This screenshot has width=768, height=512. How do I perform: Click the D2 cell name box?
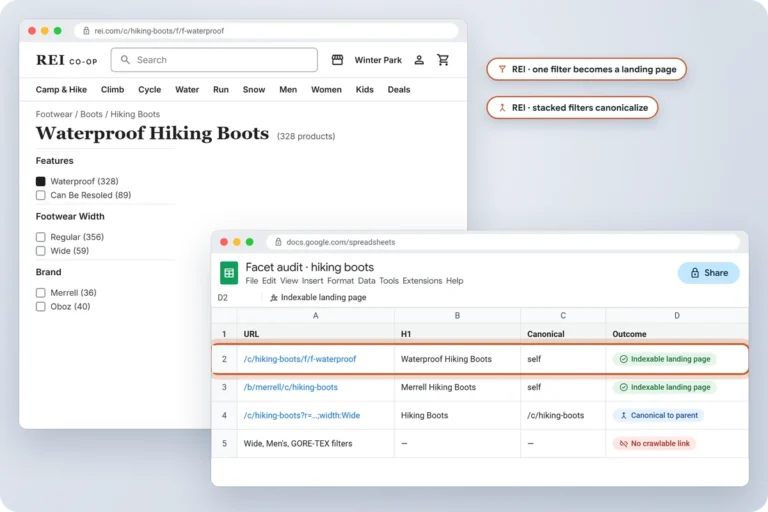pos(223,297)
